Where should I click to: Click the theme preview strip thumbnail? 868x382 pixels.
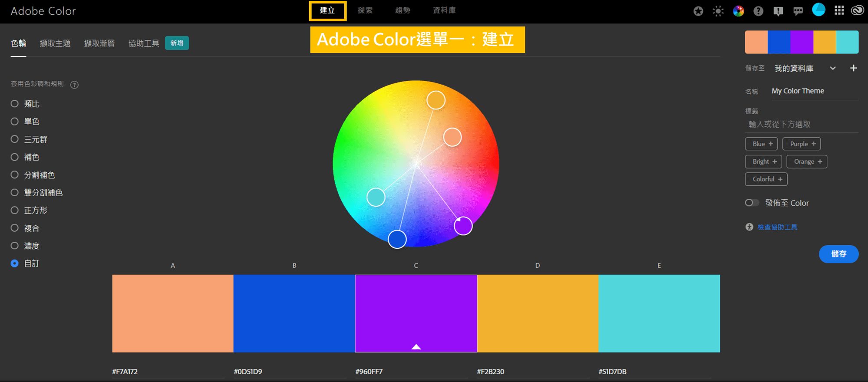802,42
